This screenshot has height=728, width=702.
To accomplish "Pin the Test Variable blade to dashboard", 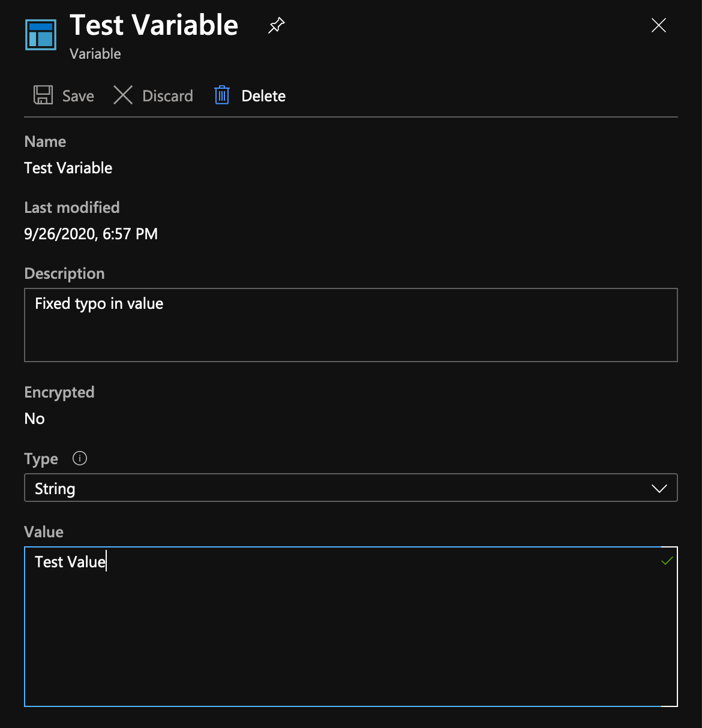I will click(276, 25).
